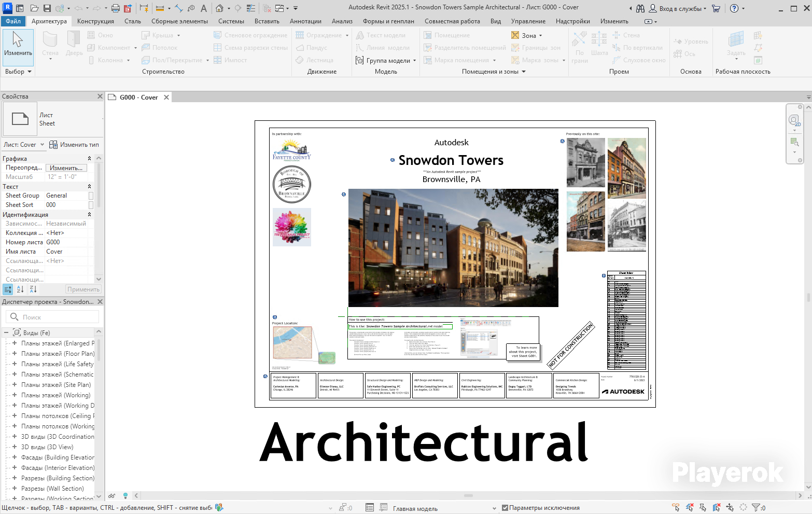Click the categorized properties view icon
812x514 pixels.
8,289
